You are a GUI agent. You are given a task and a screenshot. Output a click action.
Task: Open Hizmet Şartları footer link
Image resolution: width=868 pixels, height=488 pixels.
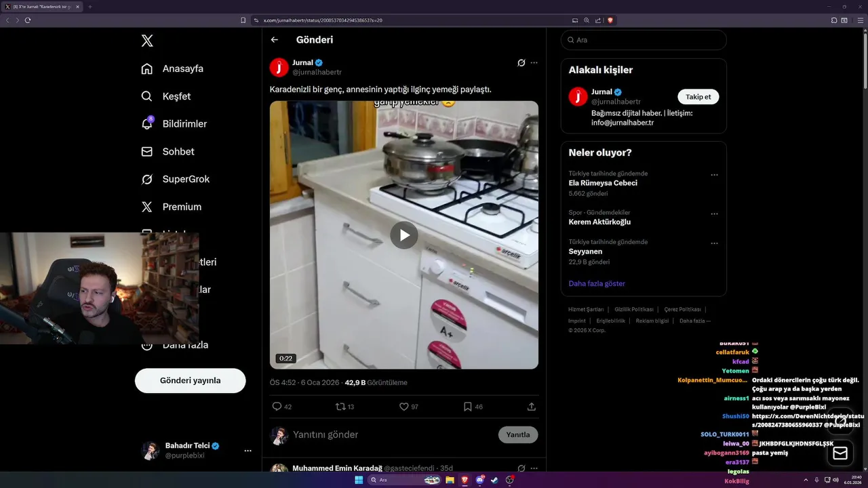(586, 310)
